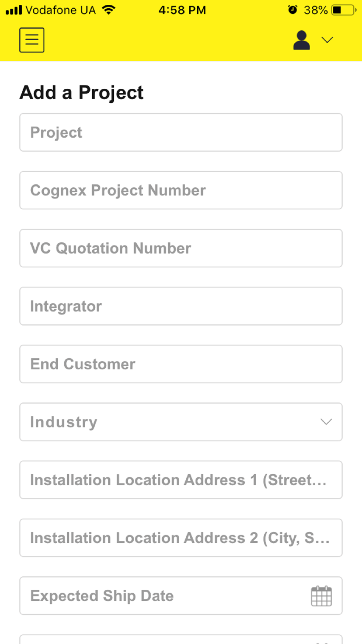Focus the Integrator input field
Viewport: 362px width, 644px height.
pos(181,306)
